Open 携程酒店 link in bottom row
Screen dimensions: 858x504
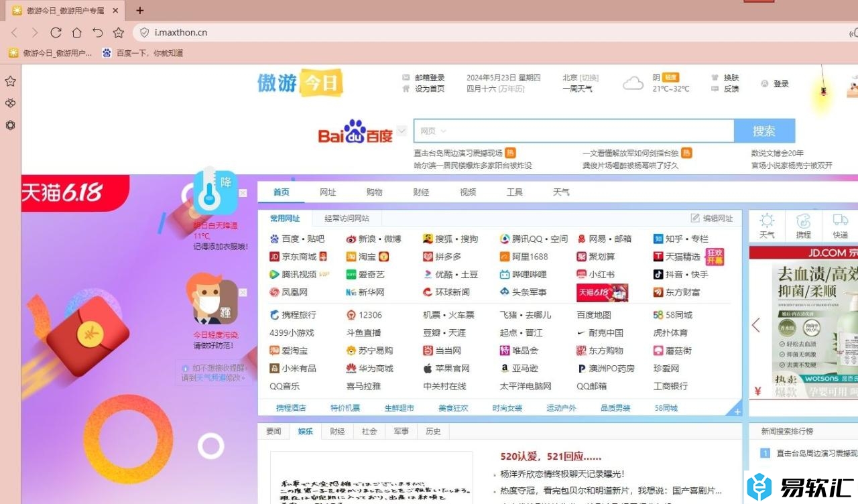[x=291, y=407]
